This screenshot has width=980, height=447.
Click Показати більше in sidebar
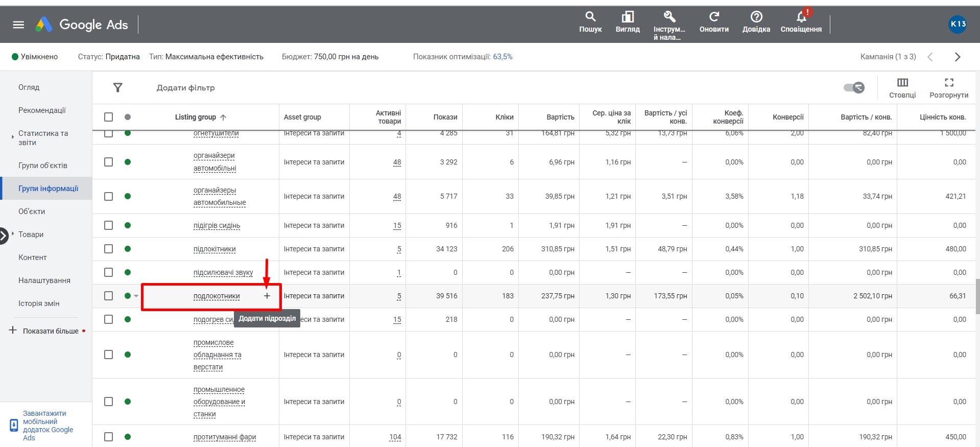(x=51, y=331)
